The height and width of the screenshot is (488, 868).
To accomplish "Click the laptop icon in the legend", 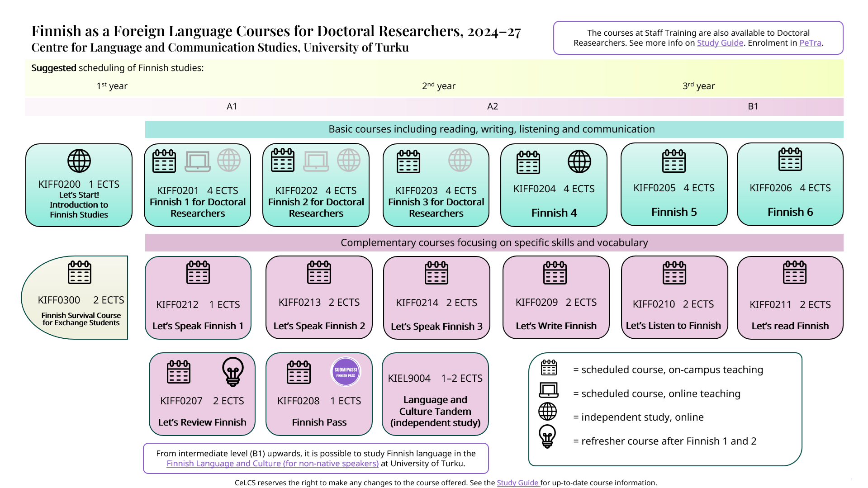I will (548, 390).
